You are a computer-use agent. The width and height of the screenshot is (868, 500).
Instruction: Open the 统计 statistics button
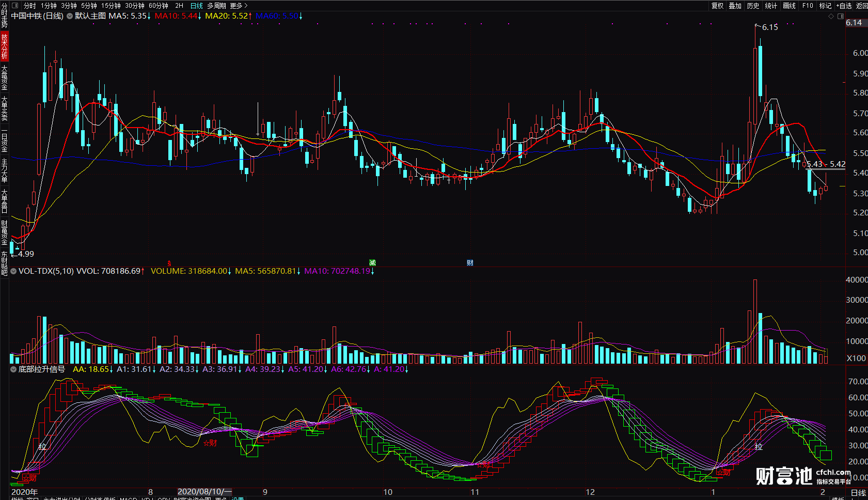[771, 6]
